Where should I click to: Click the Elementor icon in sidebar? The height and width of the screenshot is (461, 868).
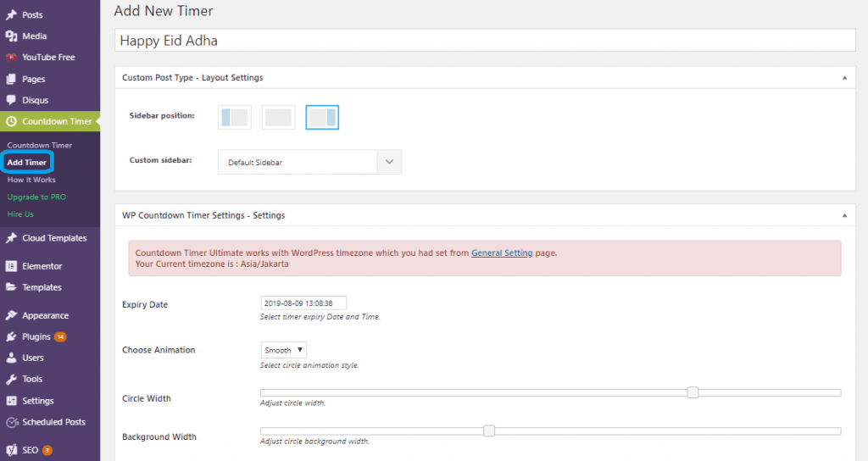click(11, 266)
